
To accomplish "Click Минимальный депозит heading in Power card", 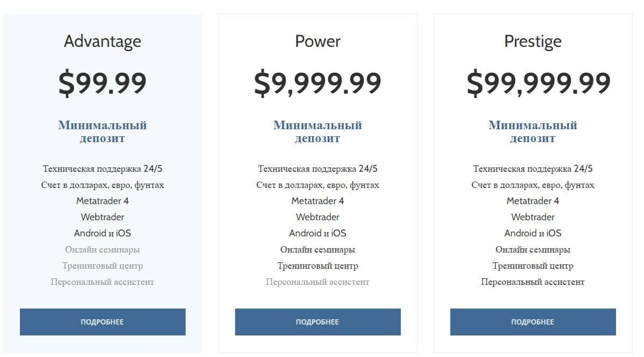I will point(317,132).
